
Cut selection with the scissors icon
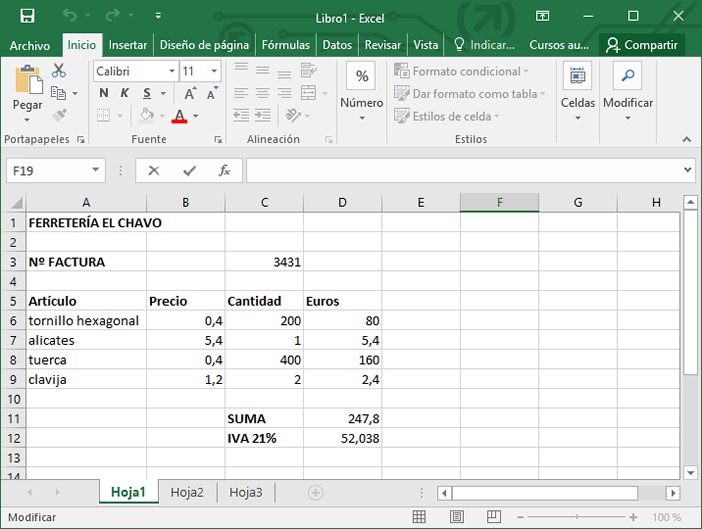(59, 70)
